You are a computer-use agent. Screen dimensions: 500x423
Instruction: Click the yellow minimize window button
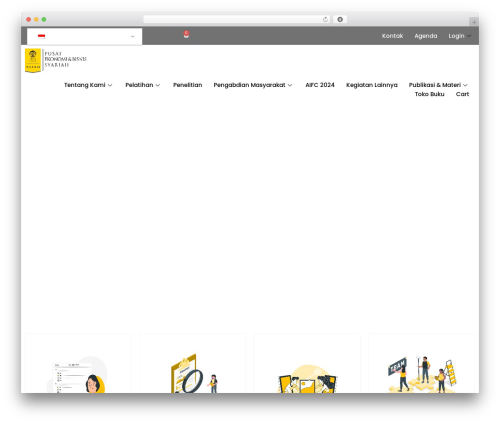click(36, 19)
